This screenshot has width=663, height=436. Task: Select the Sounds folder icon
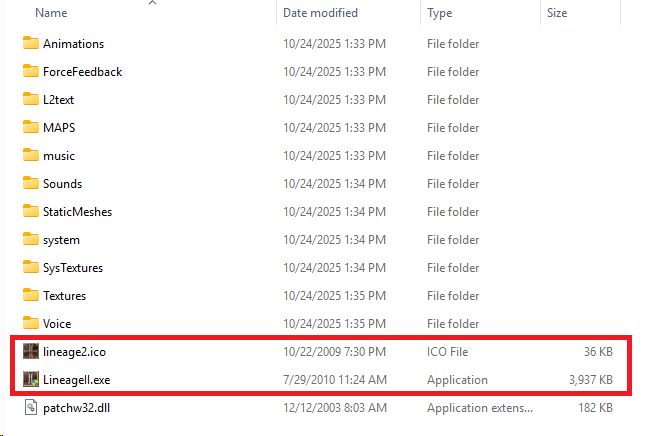point(30,183)
